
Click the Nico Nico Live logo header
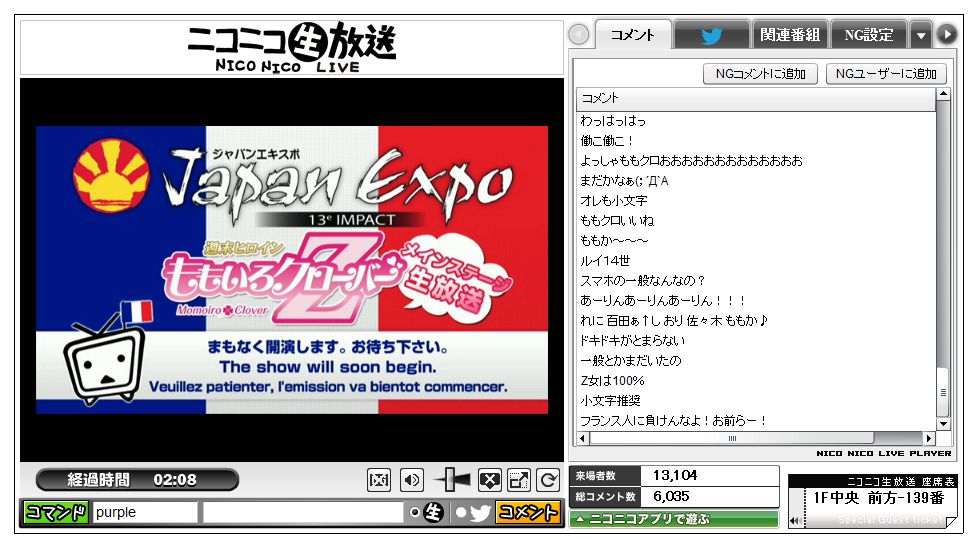292,48
